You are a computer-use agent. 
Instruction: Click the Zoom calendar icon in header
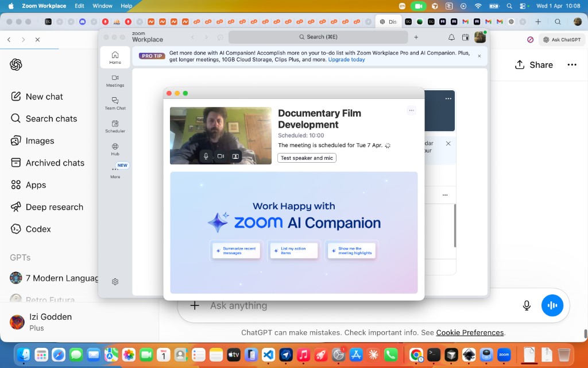[466, 37]
